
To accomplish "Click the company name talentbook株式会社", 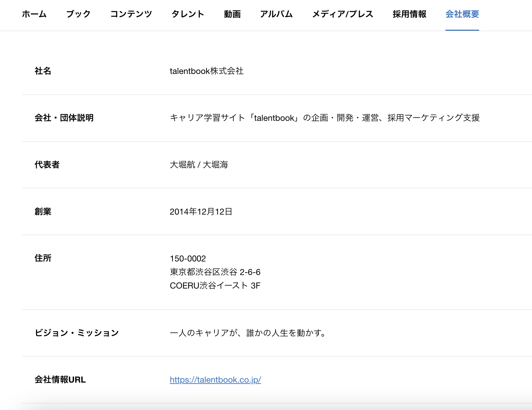I will (x=207, y=71).
